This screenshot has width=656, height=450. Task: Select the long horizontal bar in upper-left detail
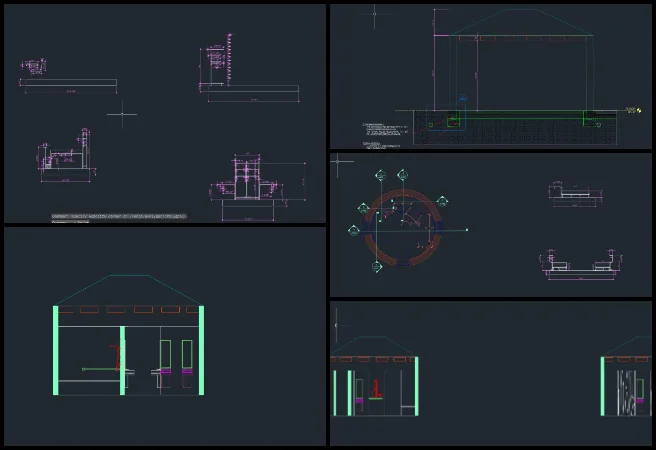coord(68,83)
